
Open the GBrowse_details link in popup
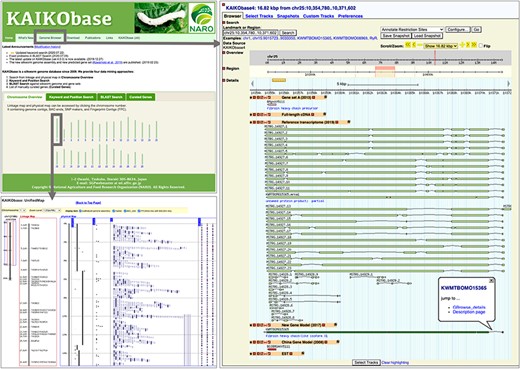(469, 307)
